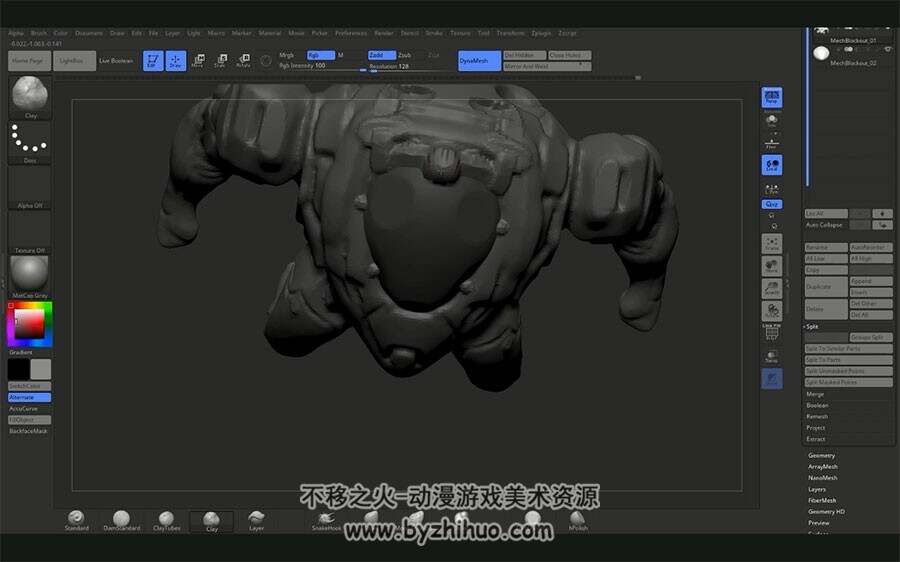Collapse the Split section
The width and height of the screenshot is (900, 562).
[812, 327]
